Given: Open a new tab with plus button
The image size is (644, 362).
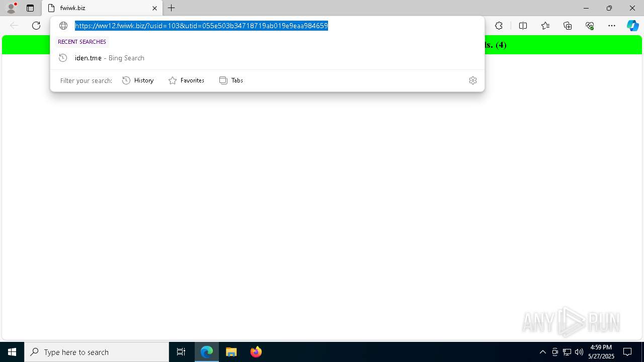Looking at the screenshot, I should point(172,8).
